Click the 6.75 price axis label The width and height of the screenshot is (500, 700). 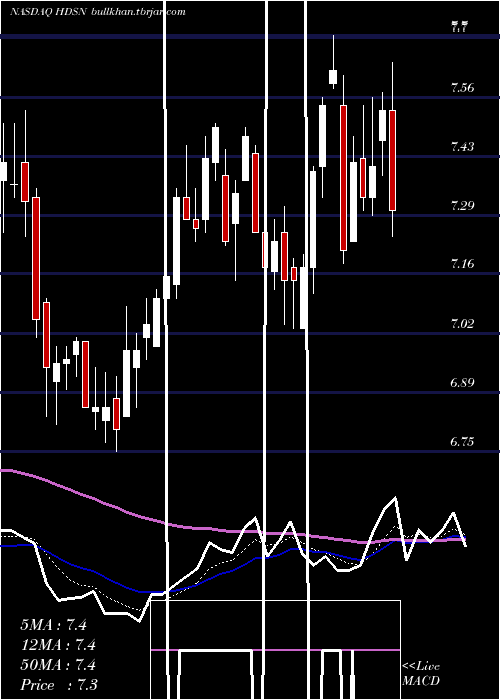coord(462,442)
